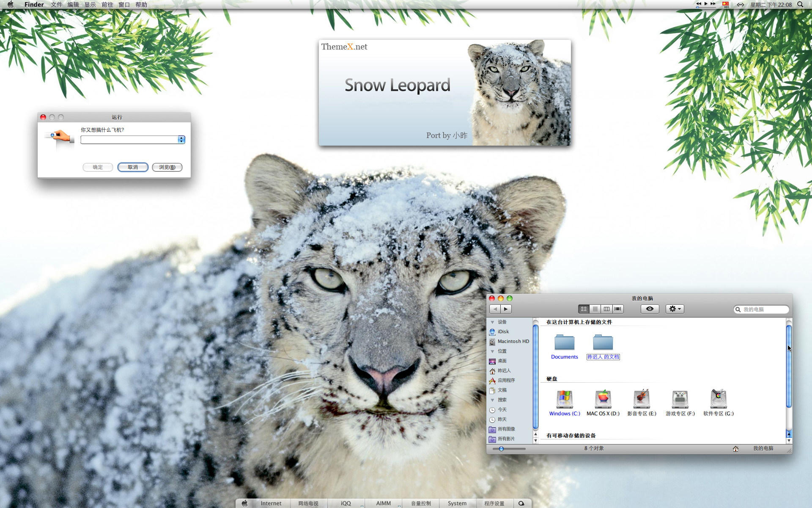Select the 昨迟人 的文档 folder
Viewport: 812px width, 508px height.
pos(603,346)
